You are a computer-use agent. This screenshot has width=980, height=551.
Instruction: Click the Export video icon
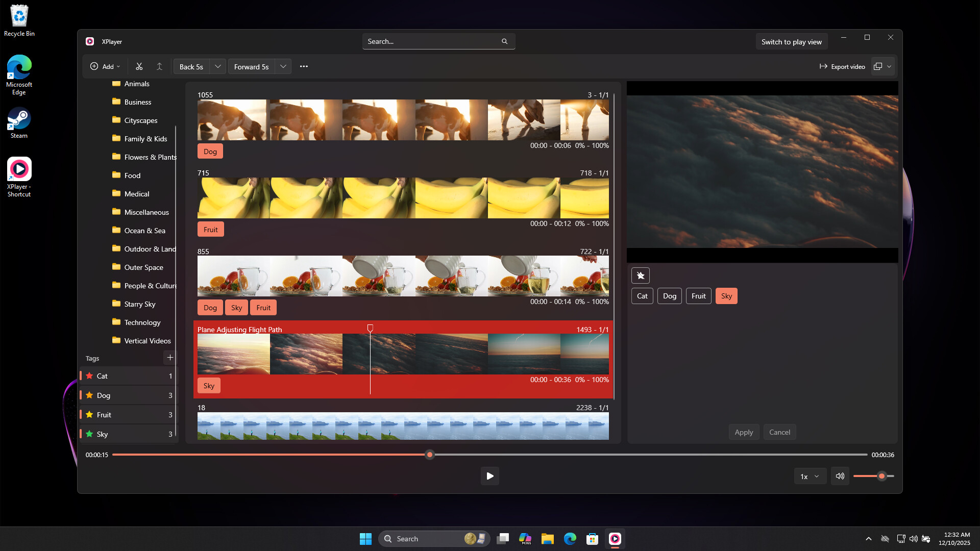click(x=842, y=66)
